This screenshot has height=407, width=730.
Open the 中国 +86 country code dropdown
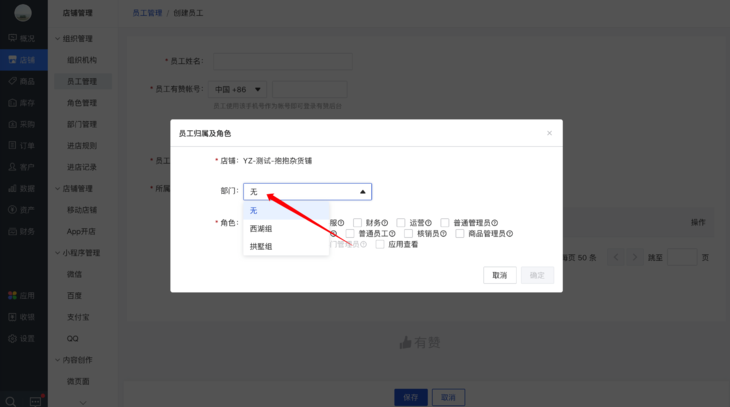237,89
